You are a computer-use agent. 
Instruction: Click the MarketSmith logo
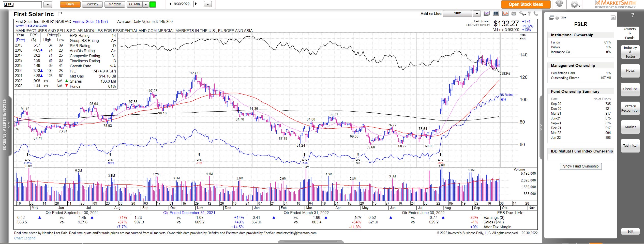click(615, 4)
